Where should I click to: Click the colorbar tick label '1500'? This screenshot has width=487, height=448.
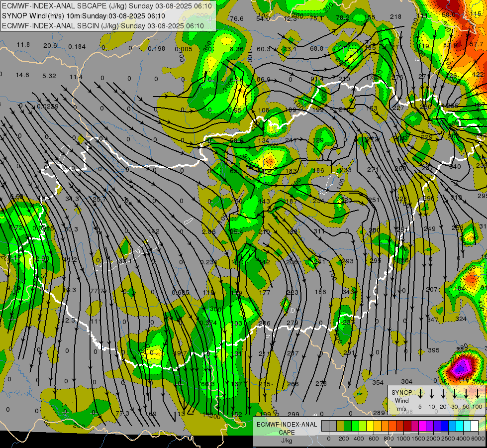[x=418, y=439]
